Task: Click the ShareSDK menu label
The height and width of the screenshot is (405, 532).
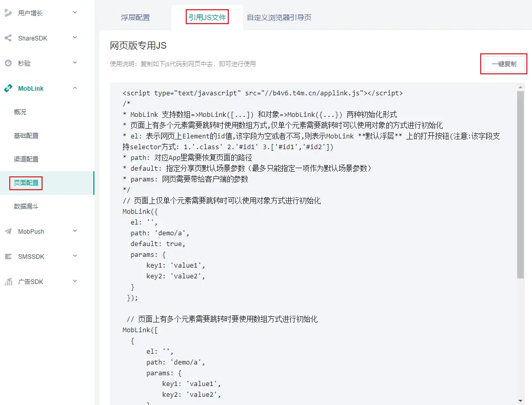Action: click(x=32, y=38)
